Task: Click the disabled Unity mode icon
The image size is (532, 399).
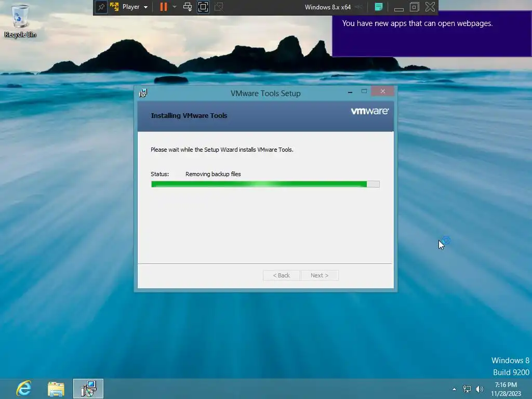Action: click(219, 7)
